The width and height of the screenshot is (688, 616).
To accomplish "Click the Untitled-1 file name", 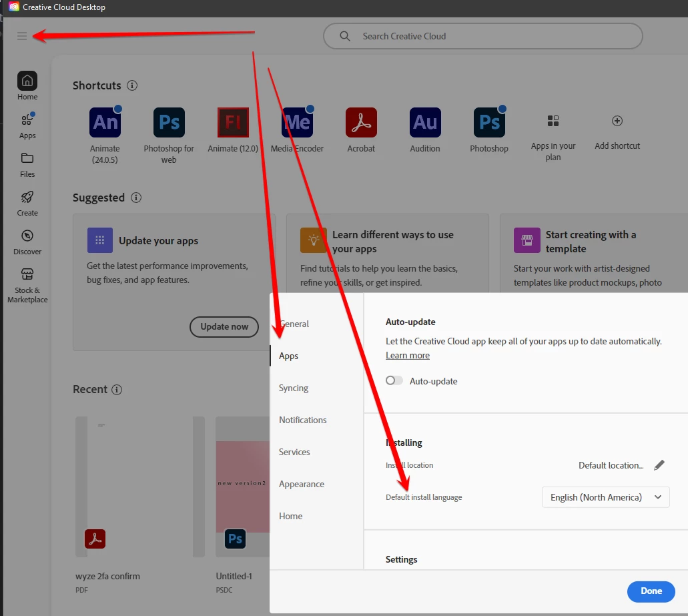I will click(x=234, y=576).
